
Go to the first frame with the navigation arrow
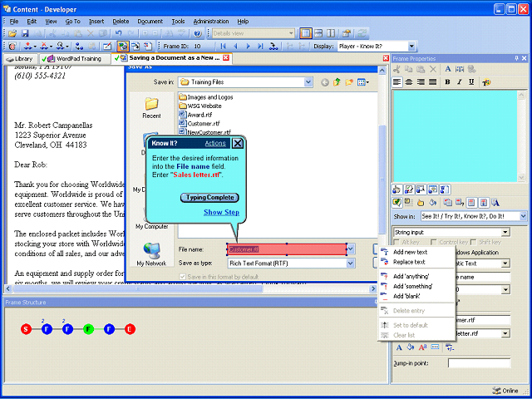(223, 47)
